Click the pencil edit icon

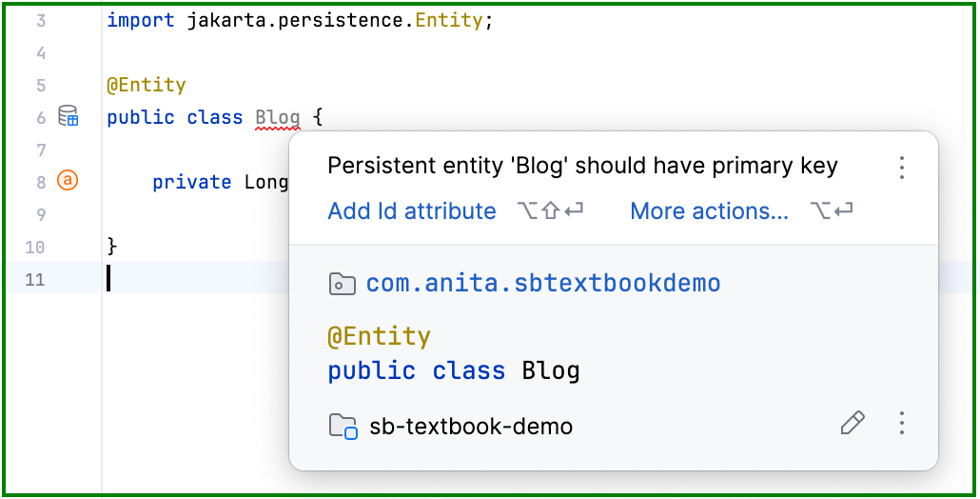853,424
